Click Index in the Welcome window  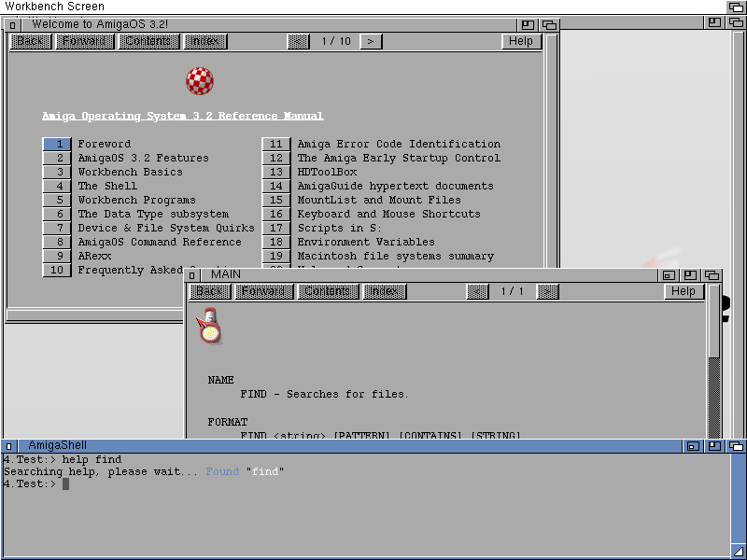click(205, 41)
